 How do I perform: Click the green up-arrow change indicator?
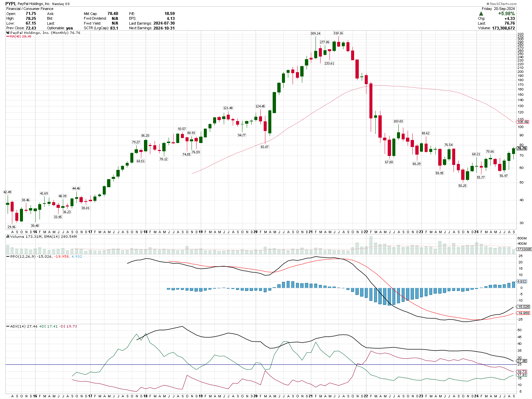coord(481,14)
